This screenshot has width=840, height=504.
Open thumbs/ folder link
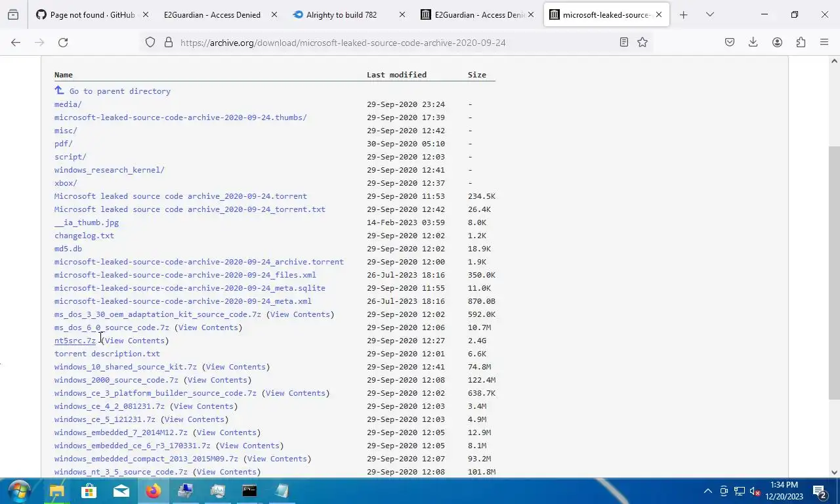(x=180, y=117)
